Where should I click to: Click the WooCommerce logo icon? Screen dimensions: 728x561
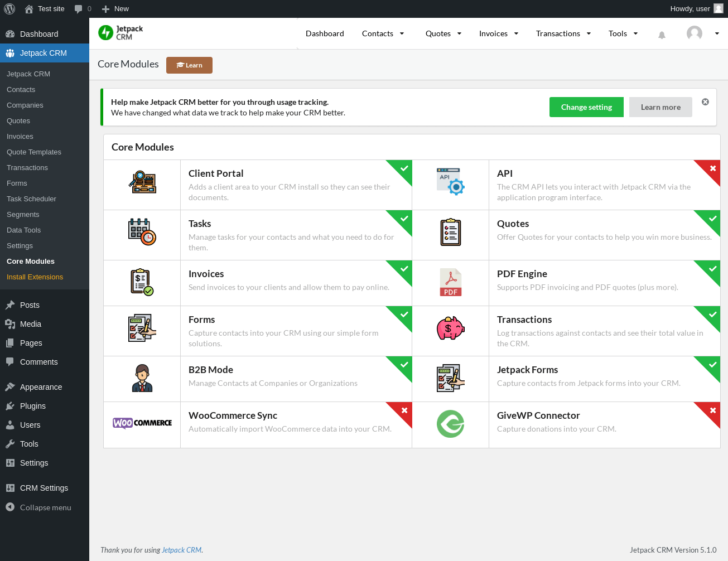[142, 423]
